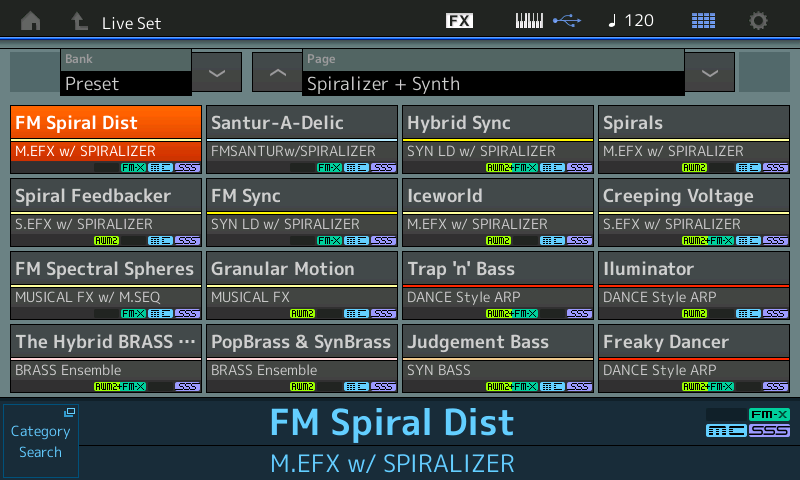Open the blue grid Live Set icon
Screen dimensions: 800x480
click(703, 21)
